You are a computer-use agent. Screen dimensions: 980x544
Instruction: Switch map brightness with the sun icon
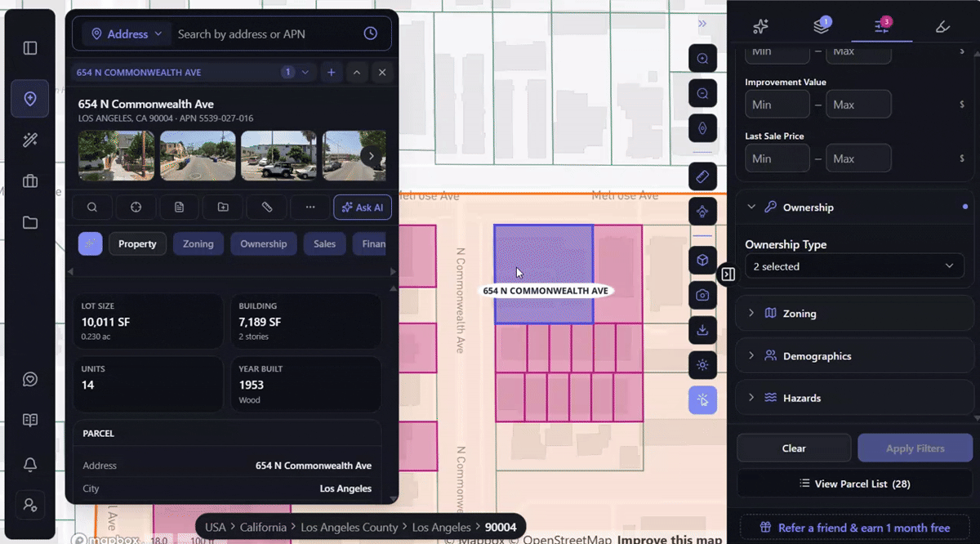702,364
